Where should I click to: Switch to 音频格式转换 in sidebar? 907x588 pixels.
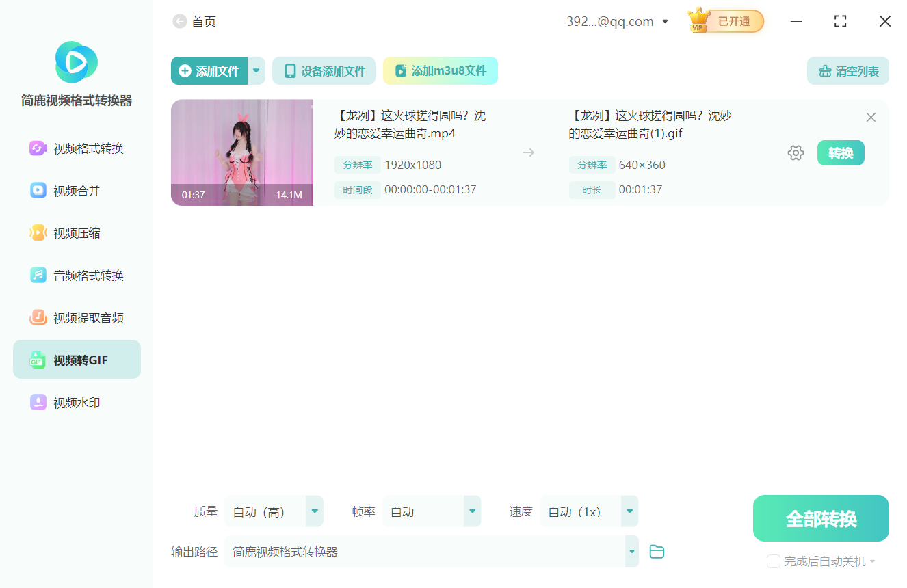77,276
